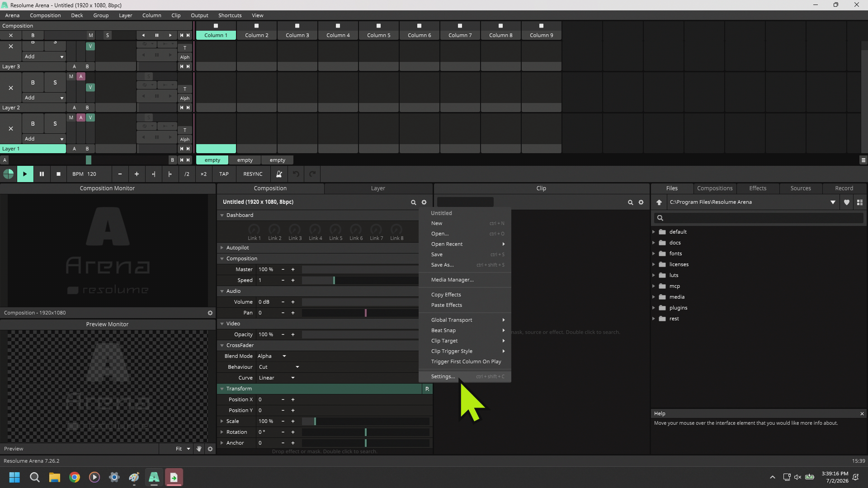This screenshot has width=868, height=488.
Task: Pause the composition transport
Action: 42,174
